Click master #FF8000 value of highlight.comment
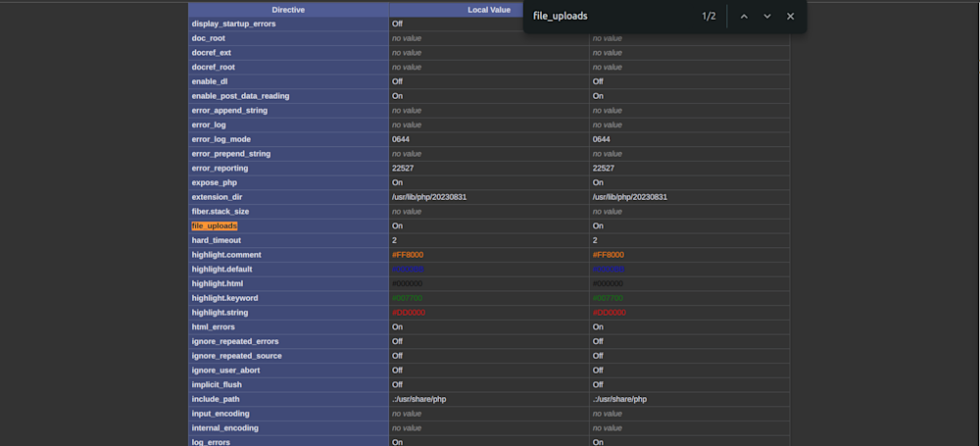The width and height of the screenshot is (980, 446). click(609, 255)
